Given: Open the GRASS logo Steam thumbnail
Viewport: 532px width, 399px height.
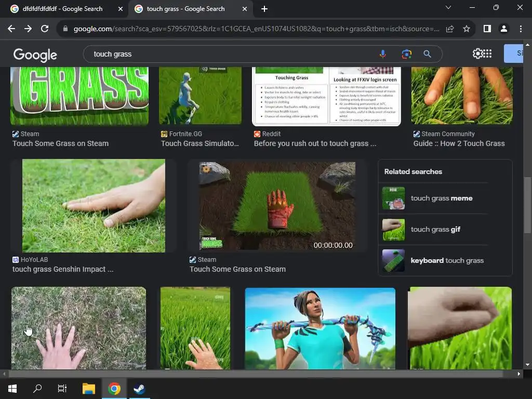Looking at the screenshot, I should (79, 96).
